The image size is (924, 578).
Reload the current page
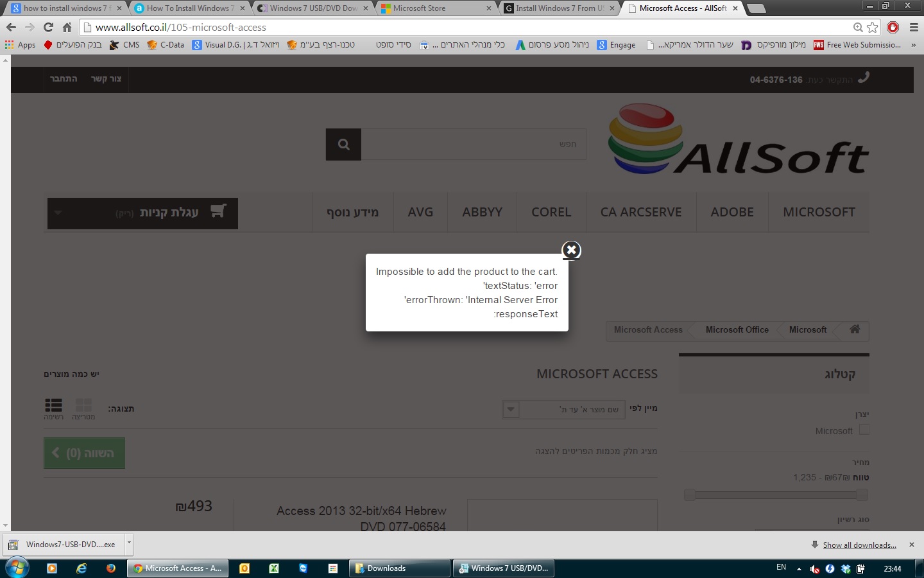48,27
